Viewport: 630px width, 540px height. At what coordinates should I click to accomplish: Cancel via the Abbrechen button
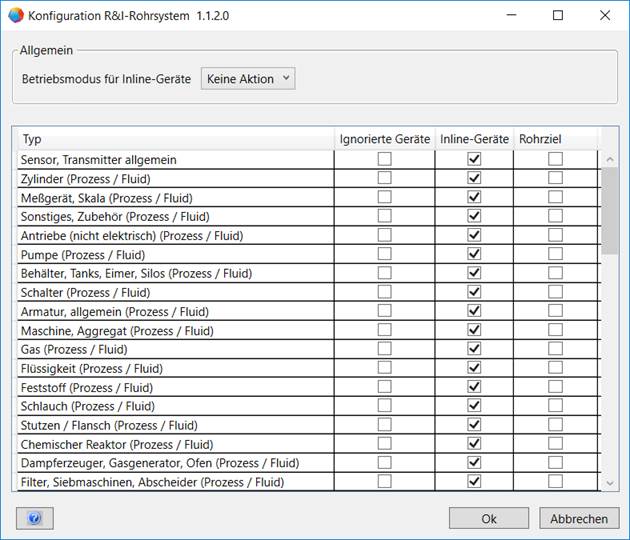pyautogui.click(x=579, y=518)
